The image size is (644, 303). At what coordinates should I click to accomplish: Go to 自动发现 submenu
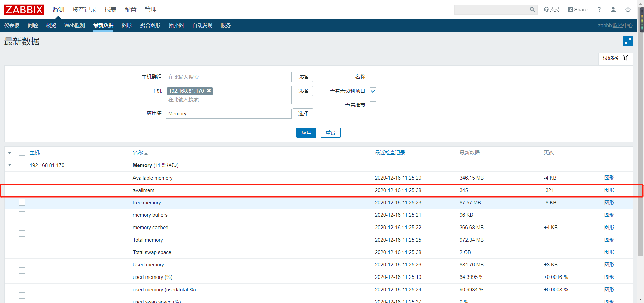[202, 26]
